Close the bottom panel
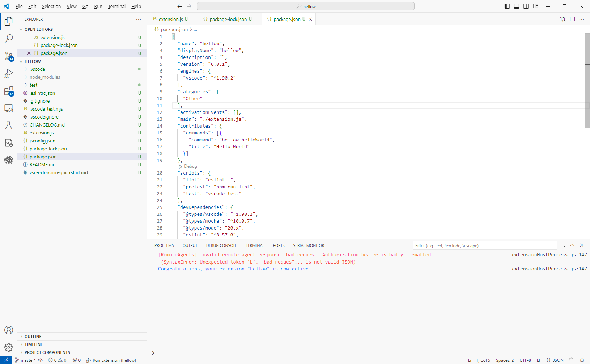 point(582,245)
